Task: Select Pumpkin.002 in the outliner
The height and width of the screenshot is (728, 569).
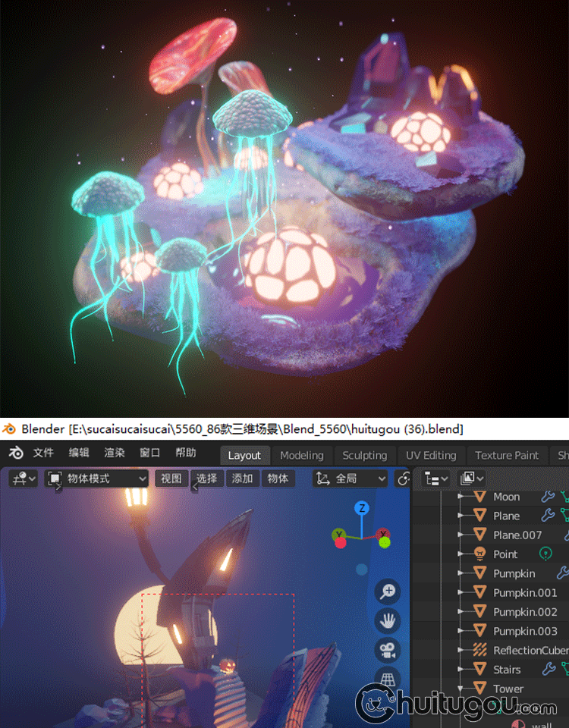Action: (x=524, y=612)
